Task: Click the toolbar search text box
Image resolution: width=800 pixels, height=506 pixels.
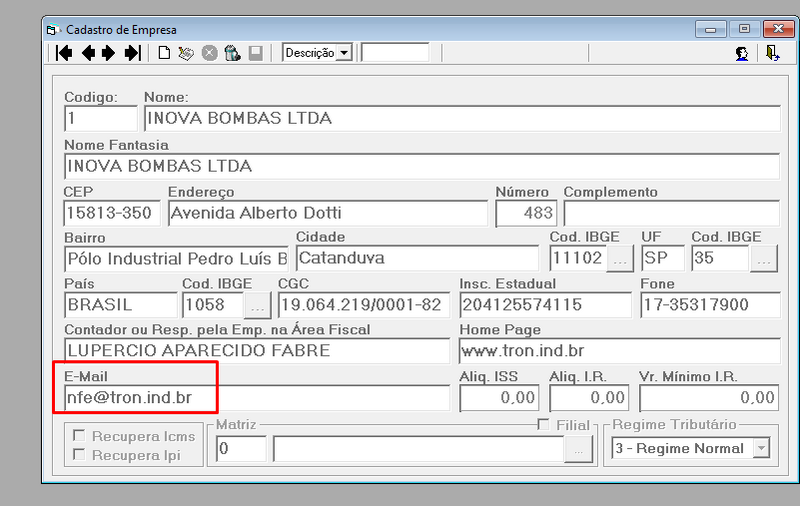Action: click(395, 53)
